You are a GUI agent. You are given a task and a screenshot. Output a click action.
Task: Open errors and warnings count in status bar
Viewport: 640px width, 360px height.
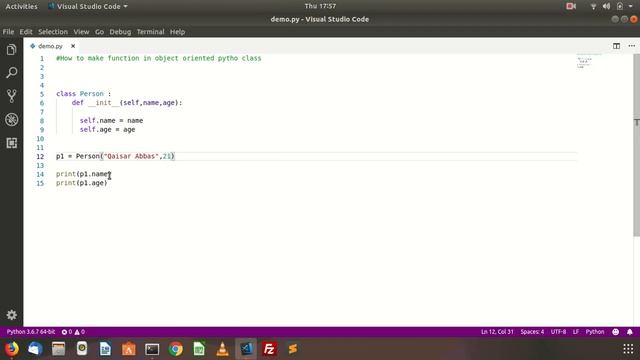coord(73,332)
